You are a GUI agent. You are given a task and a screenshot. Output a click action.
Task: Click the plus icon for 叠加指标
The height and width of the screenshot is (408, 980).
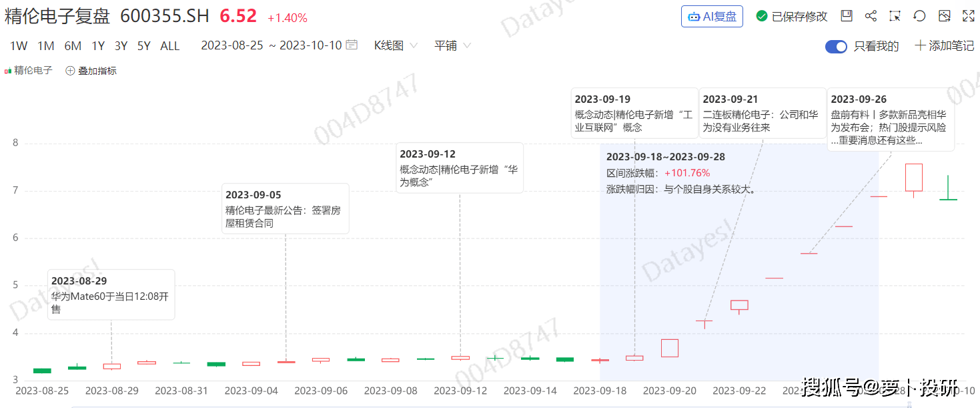pos(70,71)
